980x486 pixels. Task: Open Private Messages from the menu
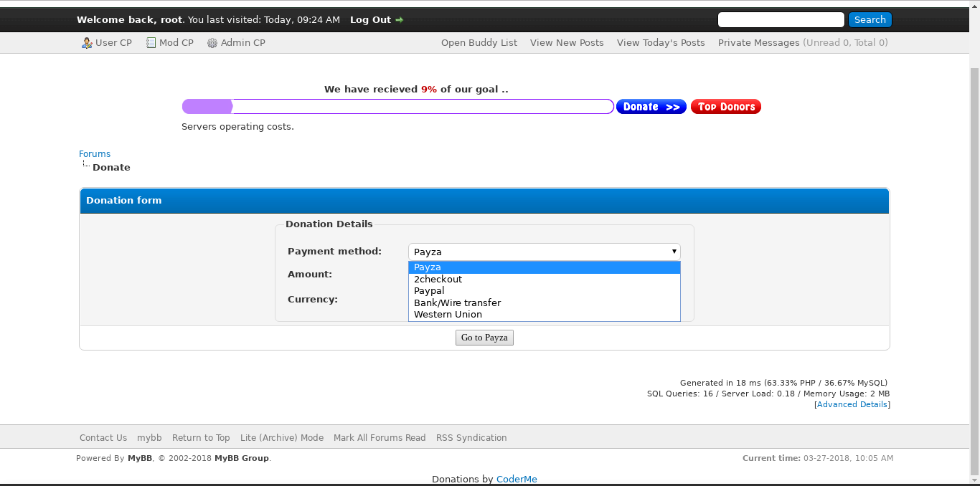(x=758, y=43)
